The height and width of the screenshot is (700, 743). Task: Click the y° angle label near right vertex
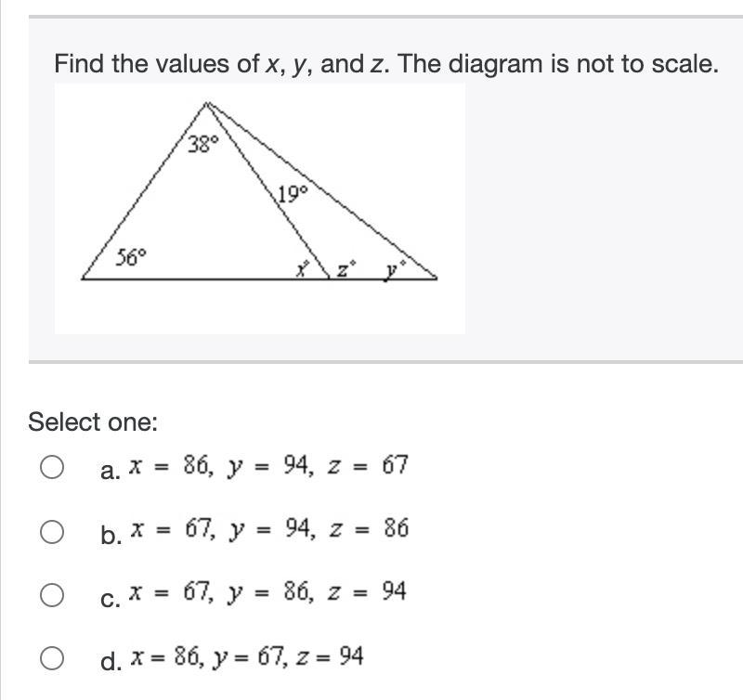[396, 269]
